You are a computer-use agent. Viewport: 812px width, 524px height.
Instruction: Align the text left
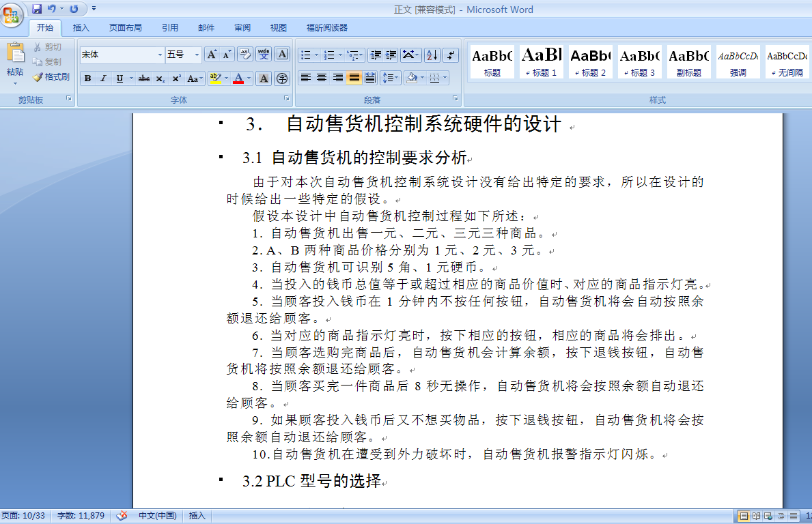tap(306, 78)
